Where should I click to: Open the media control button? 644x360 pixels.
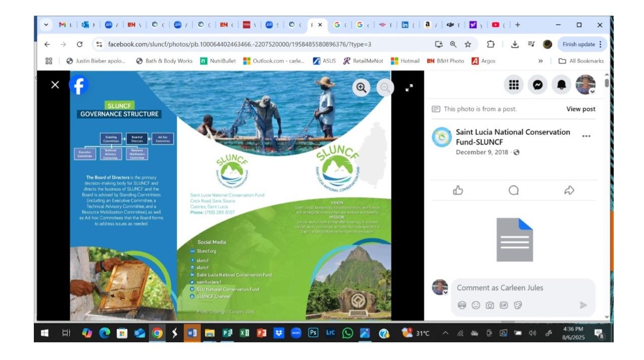click(x=531, y=44)
